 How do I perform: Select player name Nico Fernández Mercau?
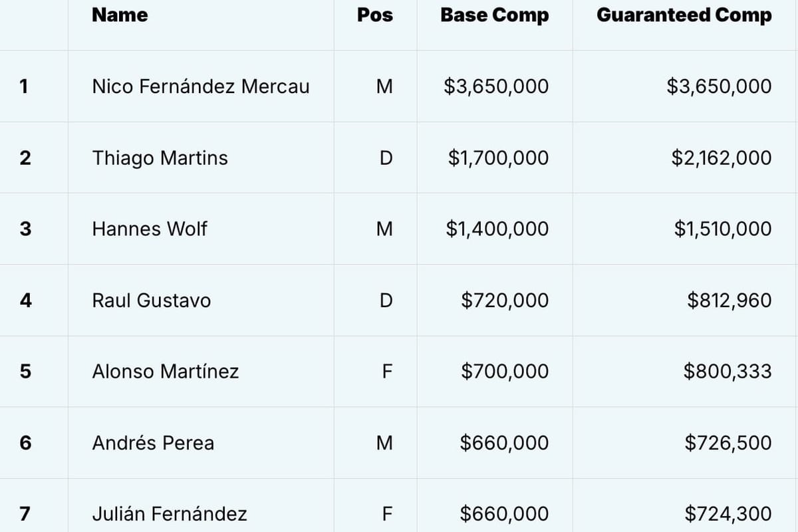[x=200, y=86]
